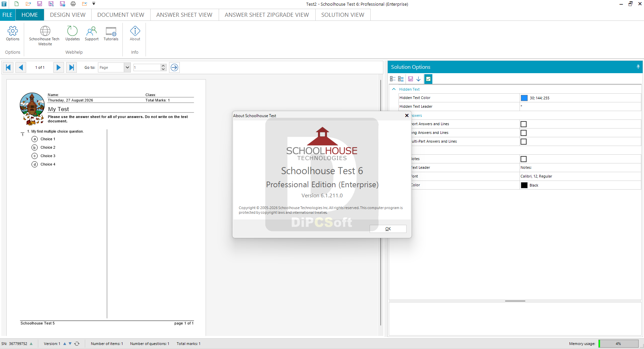Select the Choice 1 bubble in the preview
This screenshot has width=644, height=349.
(x=35, y=139)
